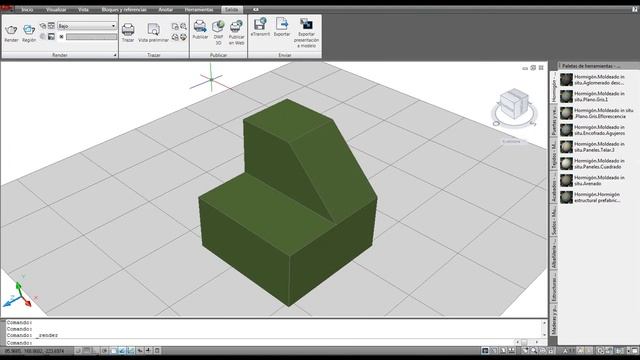Select the Estructuras palette side tab

(553, 287)
